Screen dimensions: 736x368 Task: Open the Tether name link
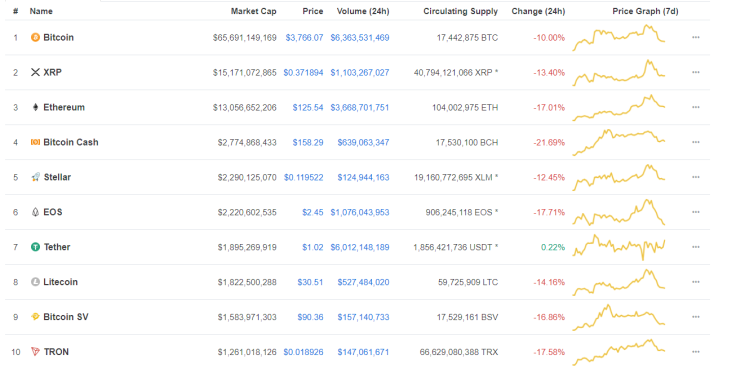point(57,247)
